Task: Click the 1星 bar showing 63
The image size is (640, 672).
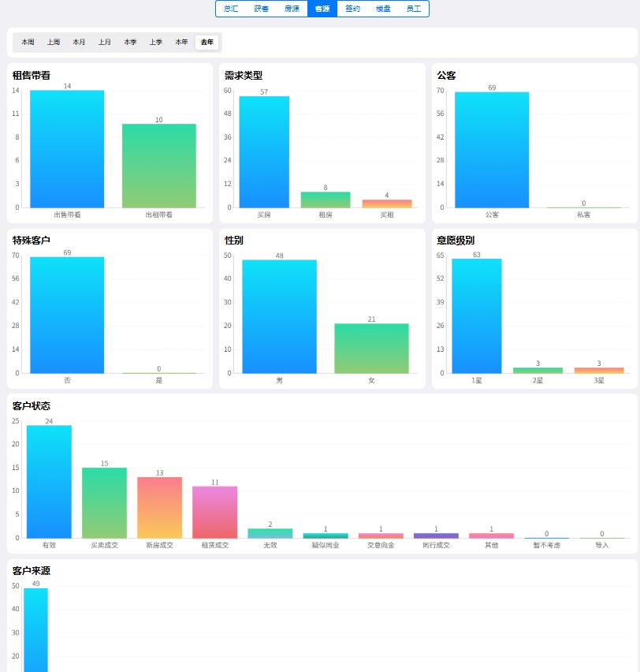Action: pyautogui.click(x=477, y=315)
